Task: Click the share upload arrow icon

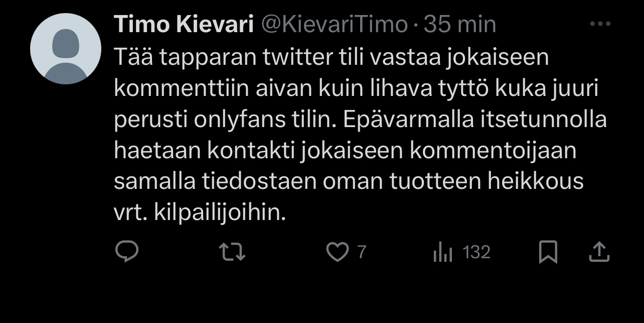Action: coord(598,252)
